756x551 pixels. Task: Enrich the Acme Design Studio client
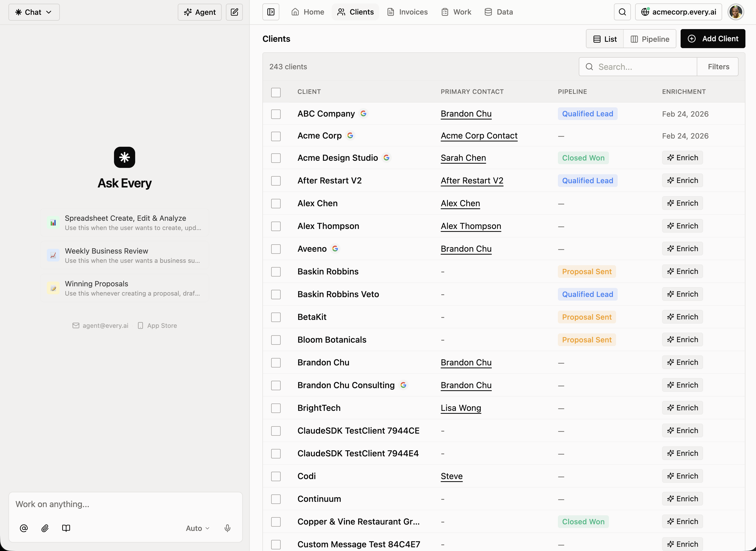(682, 157)
